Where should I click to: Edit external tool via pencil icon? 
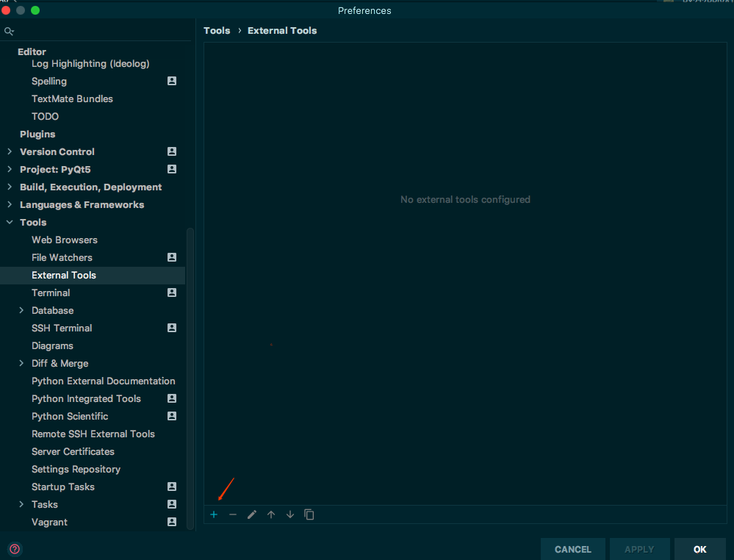[x=251, y=514]
